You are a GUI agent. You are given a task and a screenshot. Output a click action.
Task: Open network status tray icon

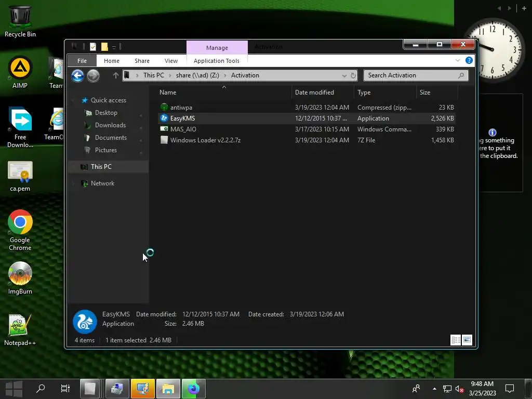447,389
